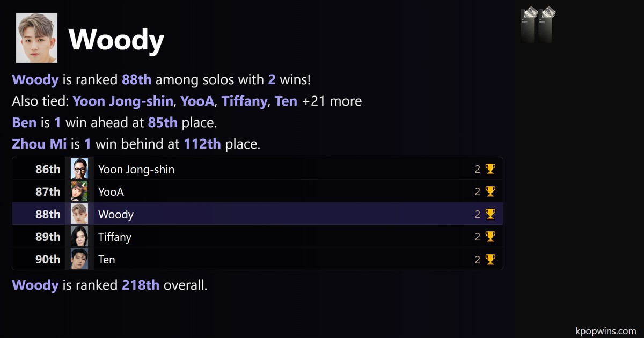Click YooA's avatar in the ranking list
The image size is (644, 338).
(79, 192)
